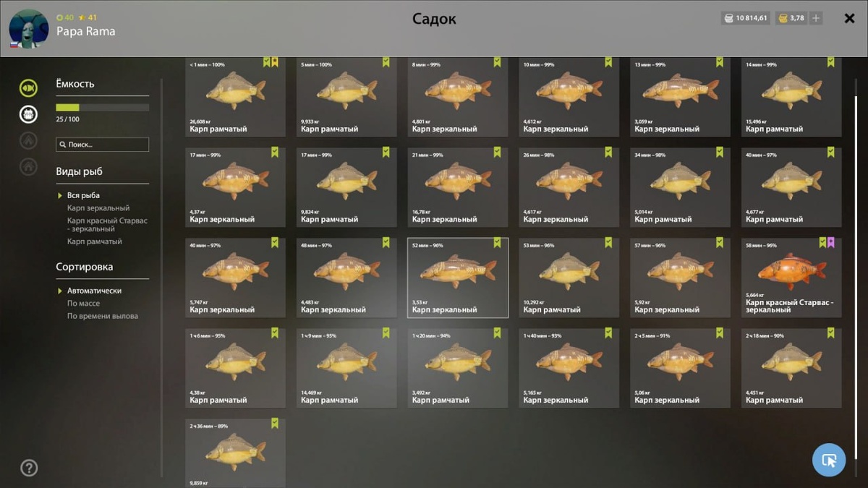Sort fish by 'По массе'
Image resolution: width=868 pixels, height=488 pixels.
point(84,304)
